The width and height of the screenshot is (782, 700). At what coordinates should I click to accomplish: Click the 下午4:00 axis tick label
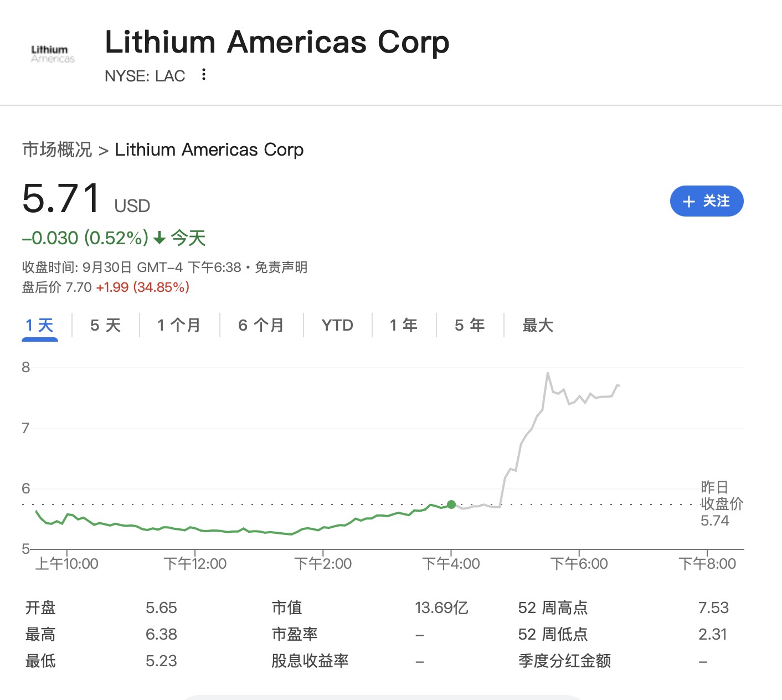[x=451, y=564]
